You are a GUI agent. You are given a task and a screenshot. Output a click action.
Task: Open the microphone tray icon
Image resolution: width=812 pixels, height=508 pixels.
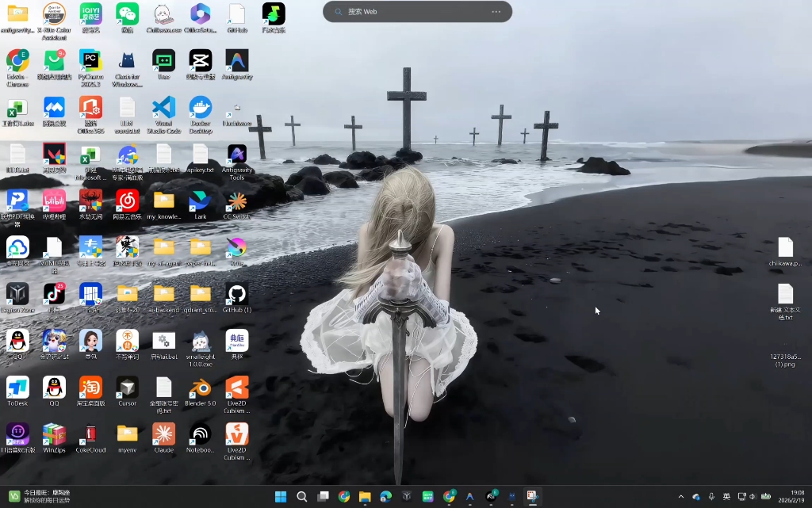pyautogui.click(x=711, y=497)
